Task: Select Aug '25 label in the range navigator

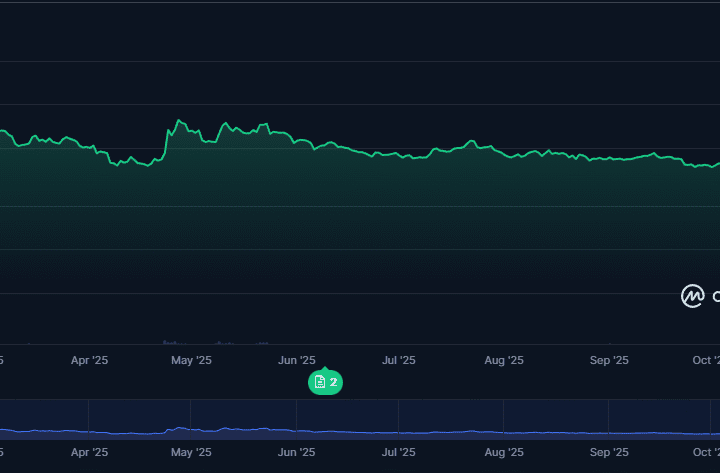Action: coord(504,452)
